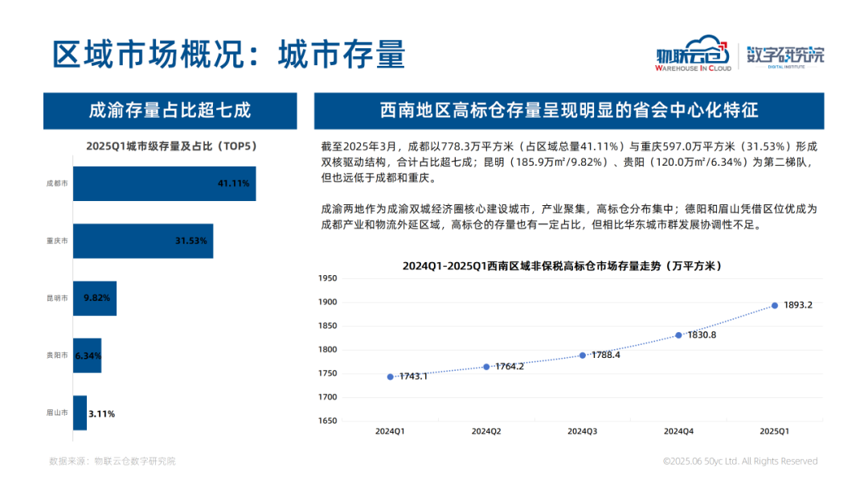
Task: Click the 2024Q1 x-axis label
Action: click(x=391, y=431)
